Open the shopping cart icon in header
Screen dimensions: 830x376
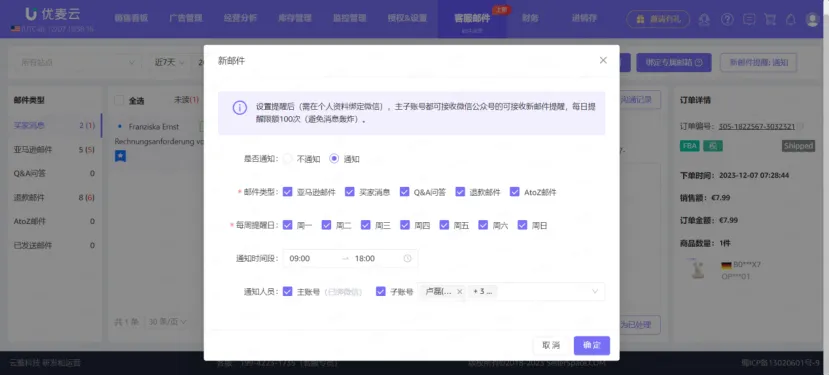[x=770, y=19]
